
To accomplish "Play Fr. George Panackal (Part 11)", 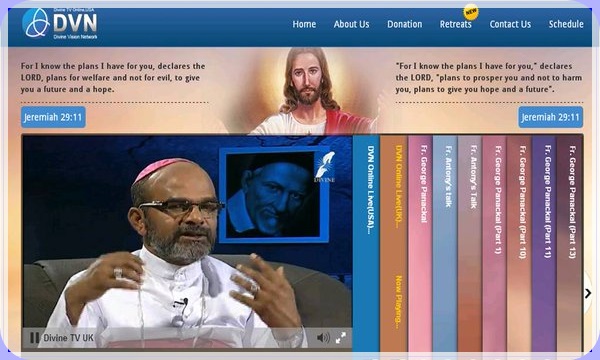I will pyautogui.click(x=544, y=243).
